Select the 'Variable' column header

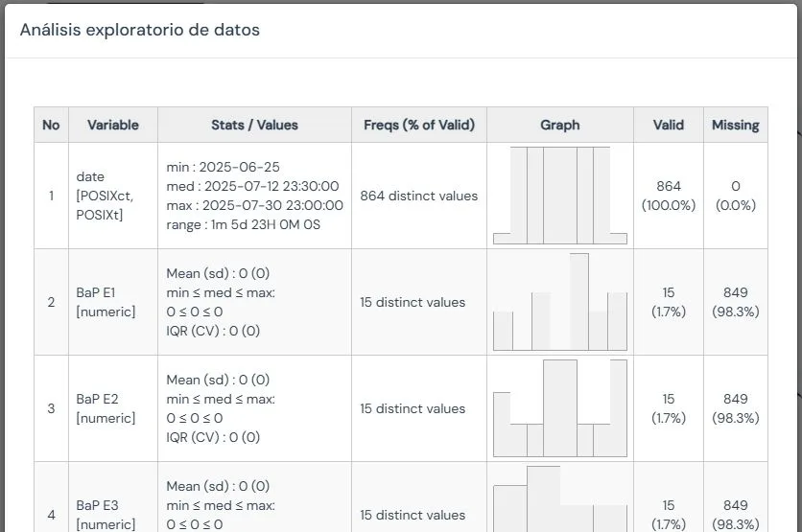coord(113,125)
